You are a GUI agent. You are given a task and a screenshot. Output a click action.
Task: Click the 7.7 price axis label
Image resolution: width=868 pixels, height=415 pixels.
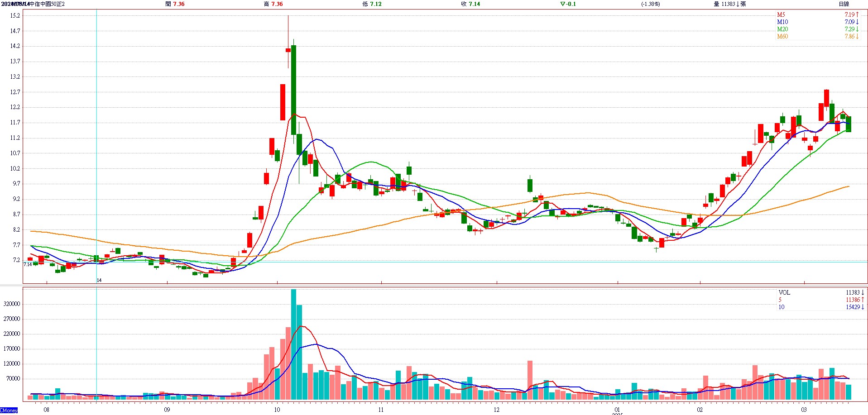16,245
